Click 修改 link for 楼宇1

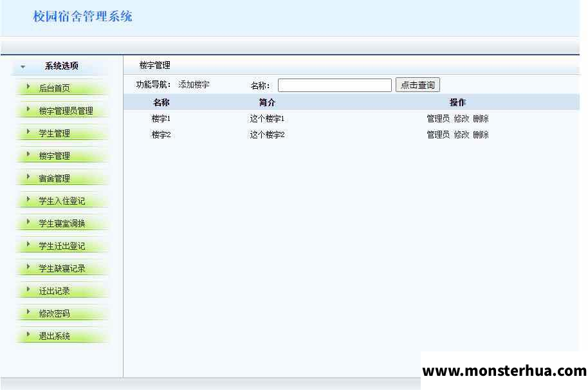[x=461, y=119]
